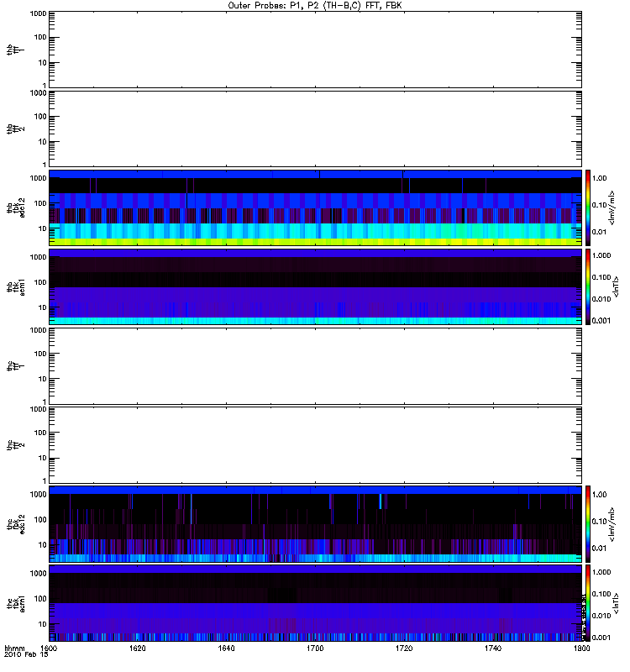Click the 1600 time axis label

48,648
